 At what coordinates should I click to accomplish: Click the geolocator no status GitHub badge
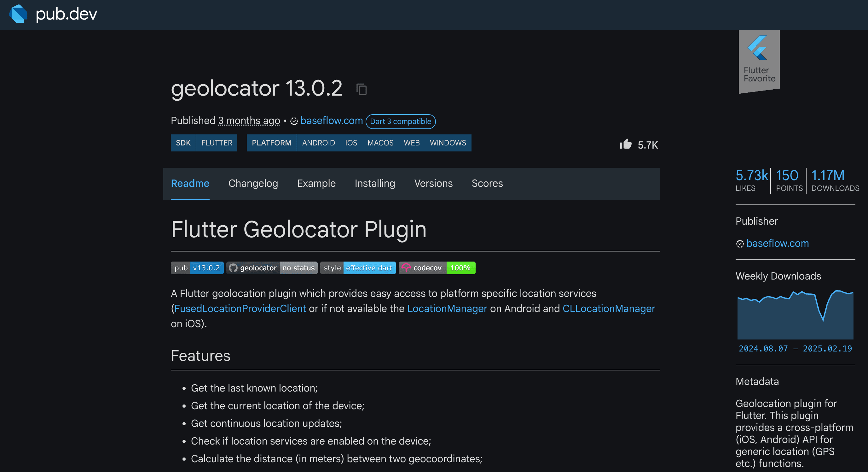[x=272, y=268]
